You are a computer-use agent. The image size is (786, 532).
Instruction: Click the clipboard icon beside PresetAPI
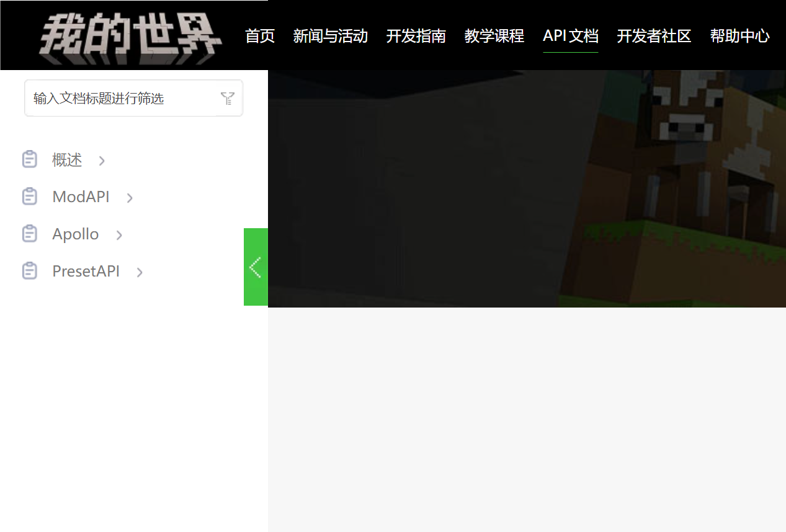coord(29,271)
